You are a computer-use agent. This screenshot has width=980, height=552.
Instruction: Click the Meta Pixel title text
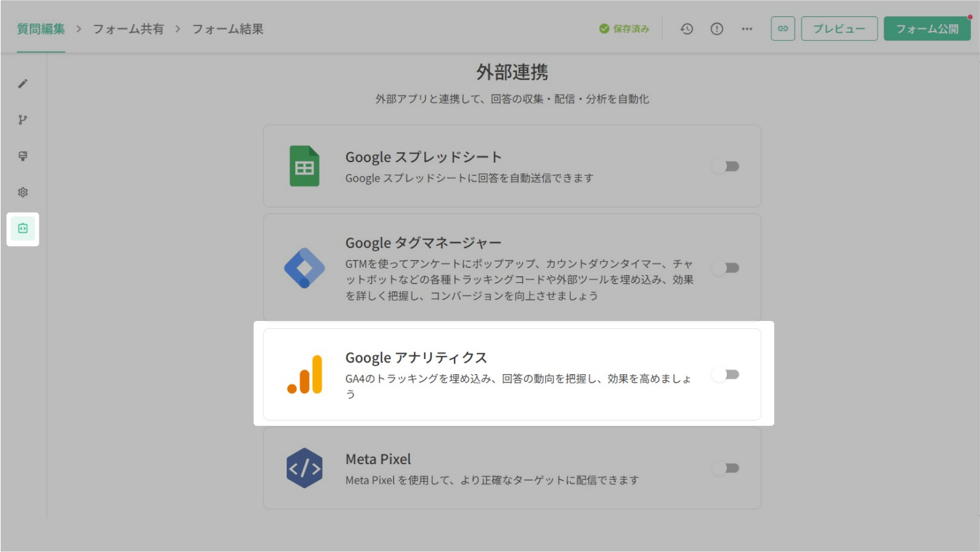(378, 459)
